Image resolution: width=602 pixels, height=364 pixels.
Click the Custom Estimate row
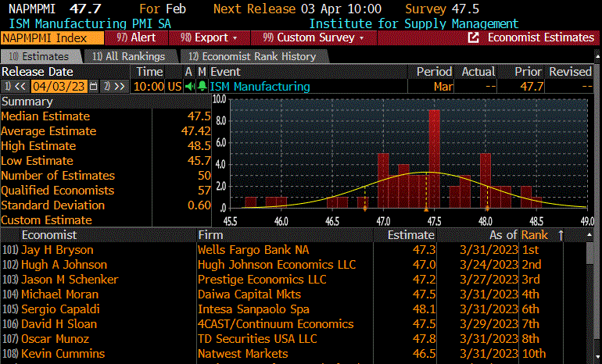click(x=106, y=220)
